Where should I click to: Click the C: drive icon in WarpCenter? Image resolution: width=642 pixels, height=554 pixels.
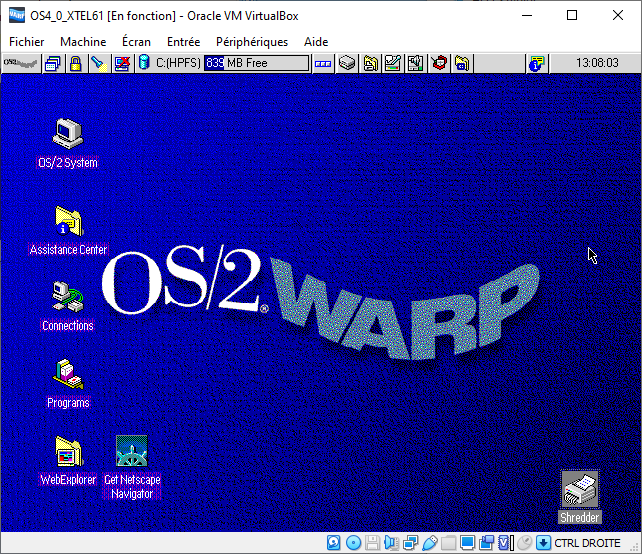point(145,63)
